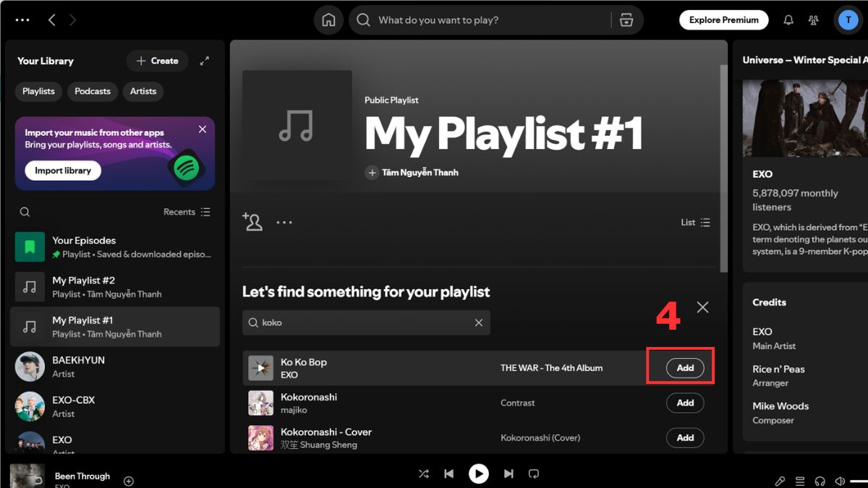Screen dimensions: 868x488
Task: Open the playlist cover image placeholder
Action: click(x=297, y=125)
